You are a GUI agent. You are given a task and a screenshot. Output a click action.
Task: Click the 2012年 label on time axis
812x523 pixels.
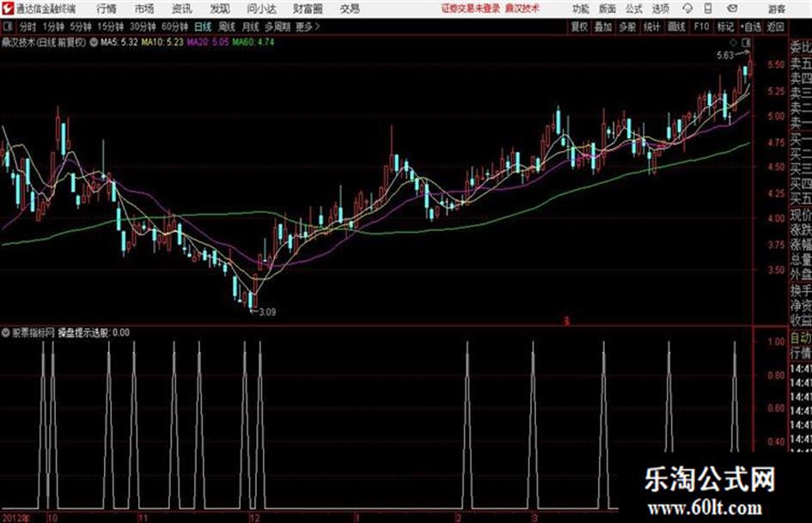coord(15,518)
